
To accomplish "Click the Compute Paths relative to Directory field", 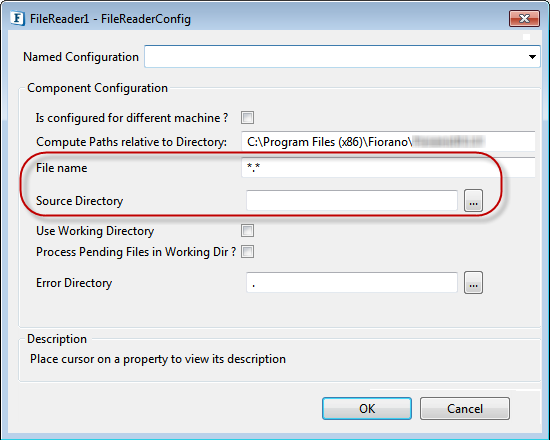I will tap(388, 141).
